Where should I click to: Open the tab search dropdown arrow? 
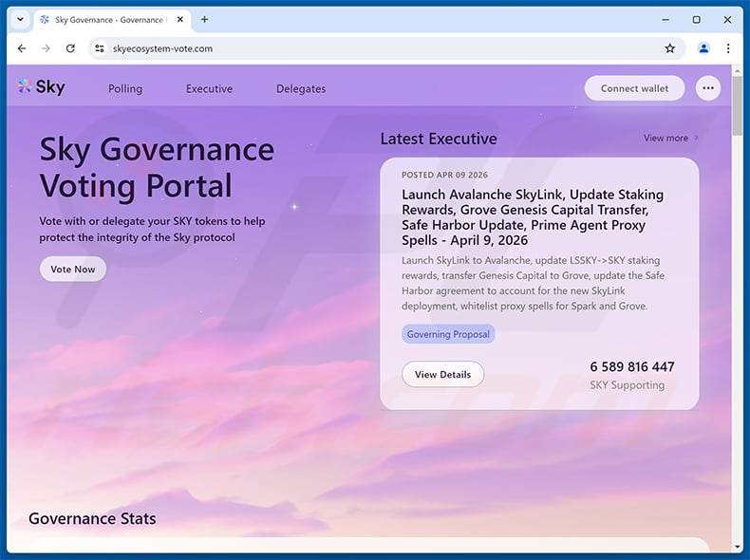[x=20, y=20]
